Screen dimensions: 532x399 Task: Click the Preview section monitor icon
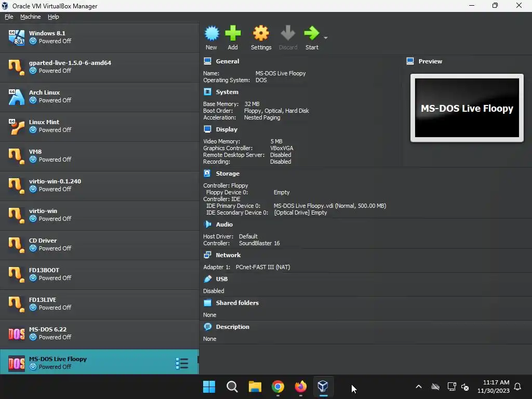[410, 61]
